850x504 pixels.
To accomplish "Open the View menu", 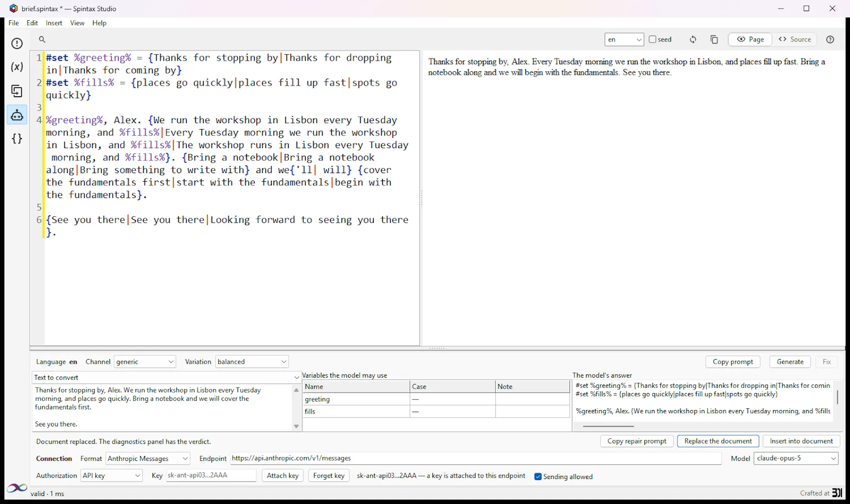I will [77, 23].
